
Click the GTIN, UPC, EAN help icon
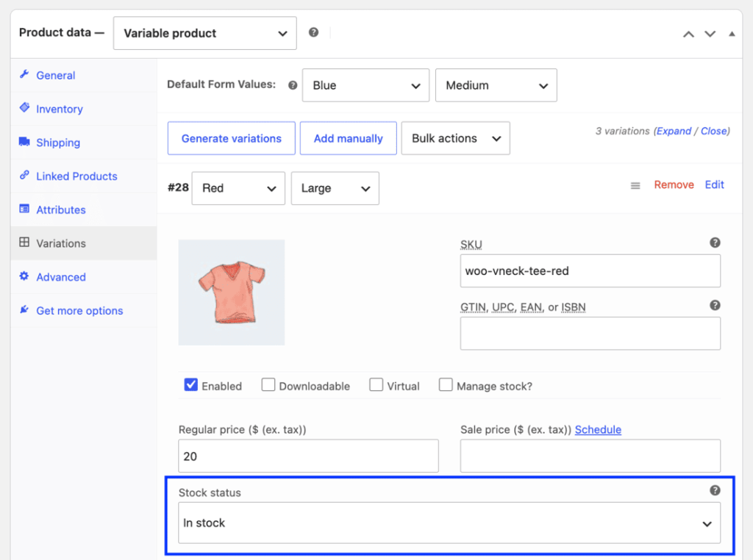(x=715, y=305)
